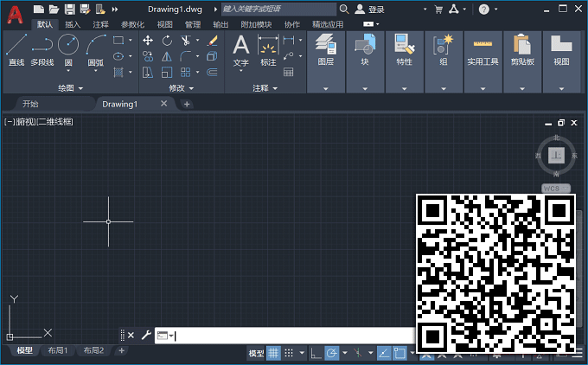The height and width of the screenshot is (365, 588).
Task: Open the Clipboard (剪贴板) panel dropdown
Action: pyautogui.click(x=522, y=89)
